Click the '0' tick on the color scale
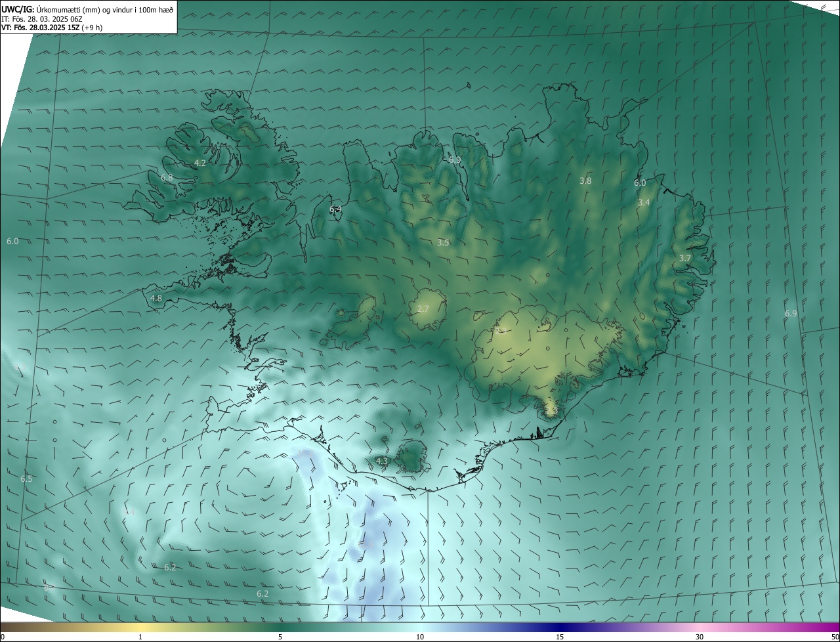 coord(2,637)
